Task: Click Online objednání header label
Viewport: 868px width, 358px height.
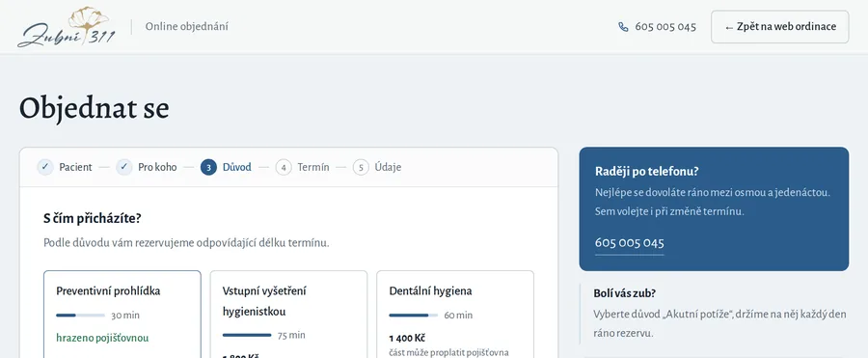Action: click(x=186, y=27)
